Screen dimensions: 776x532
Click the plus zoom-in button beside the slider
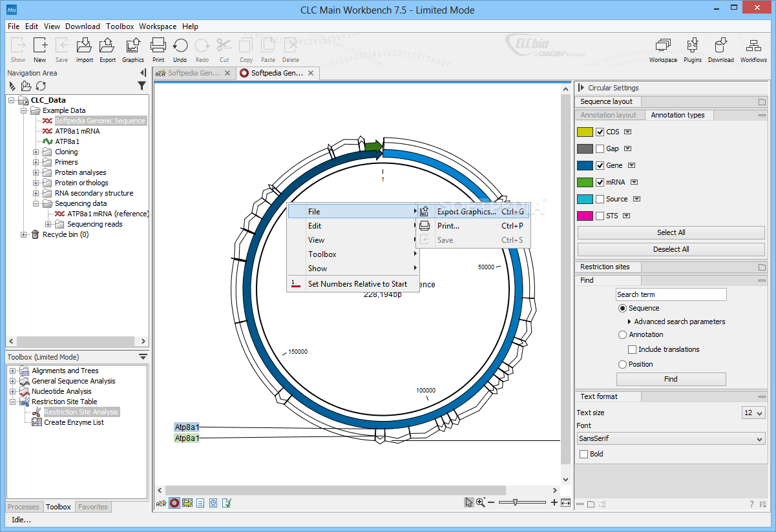point(554,502)
